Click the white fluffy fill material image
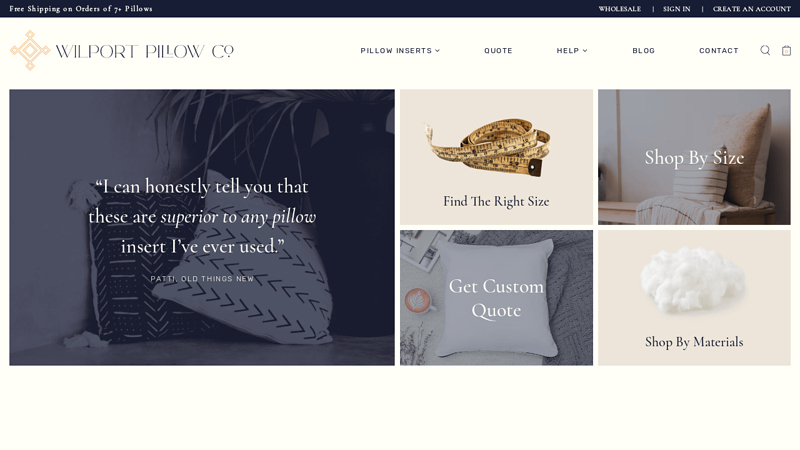Image resolution: width=800 pixels, height=450 pixels. tap(693, 280)
